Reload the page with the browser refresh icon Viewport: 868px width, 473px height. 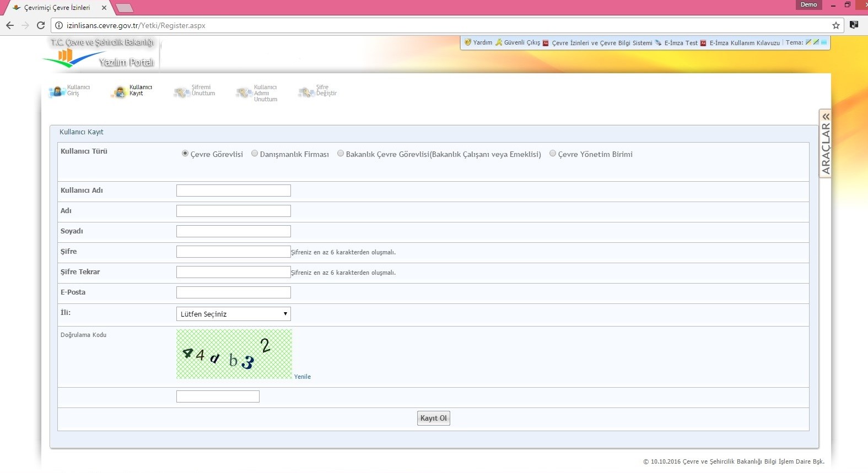40,25
